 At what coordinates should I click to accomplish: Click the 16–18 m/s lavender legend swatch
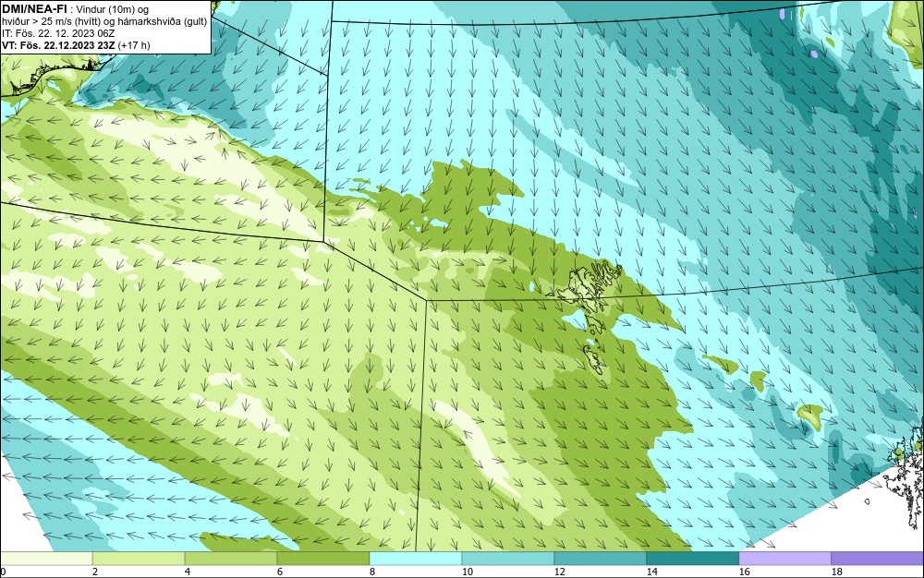(x=784, y=559)
